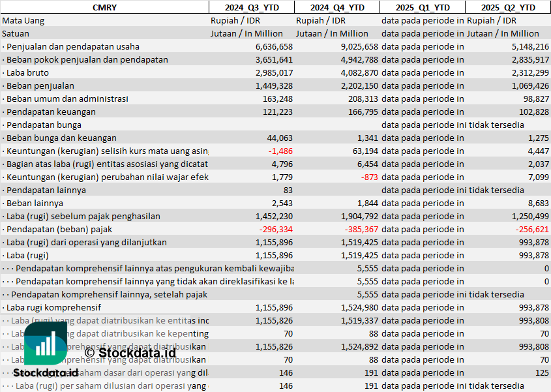The image size is (551, 392).
Task: Select Beban bunga dan keuangan label
Action: click(59, 138)
